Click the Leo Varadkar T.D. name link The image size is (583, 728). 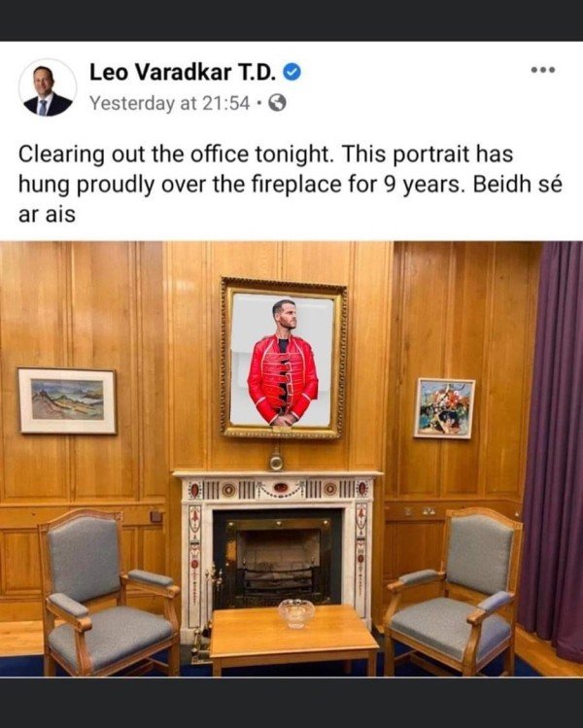pyautogui.click(x=184, y=72)
